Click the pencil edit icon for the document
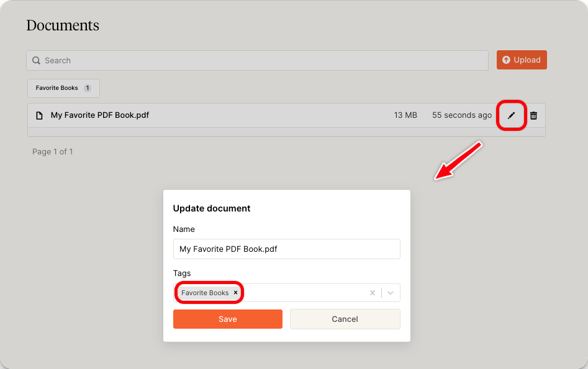 tap(512, 115)
